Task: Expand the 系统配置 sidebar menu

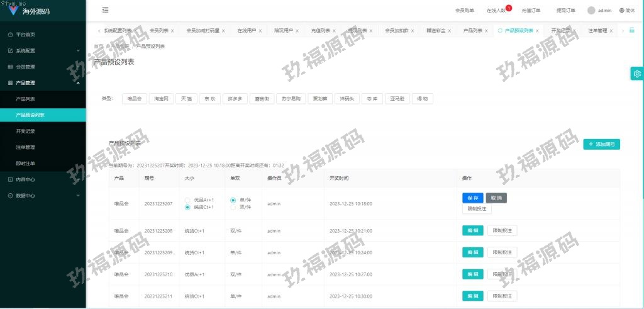Action: 43,50
